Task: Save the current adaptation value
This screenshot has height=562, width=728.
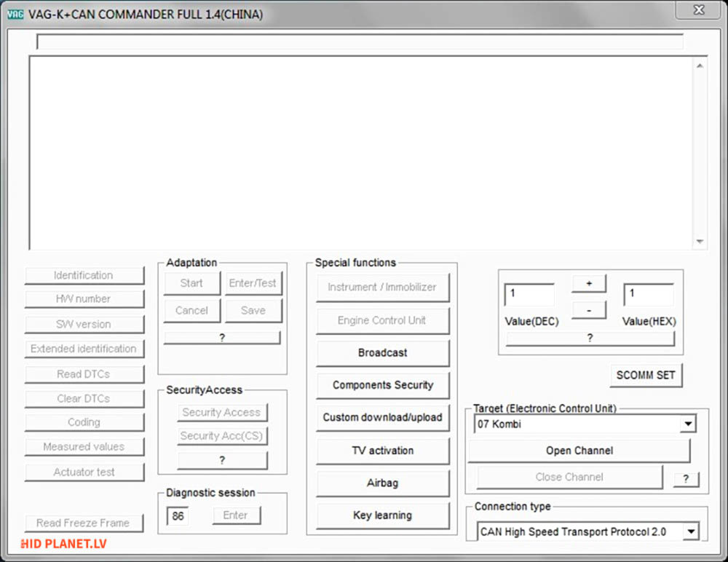Action: point(254,310)
